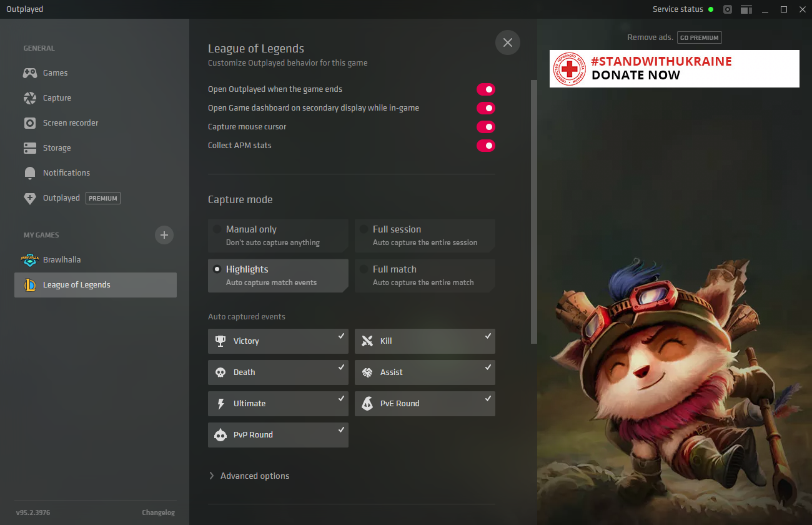The height and width of the screenshot is (525, 812).
Task: Click the Assist handshake icon
Action: coord(367,372)
